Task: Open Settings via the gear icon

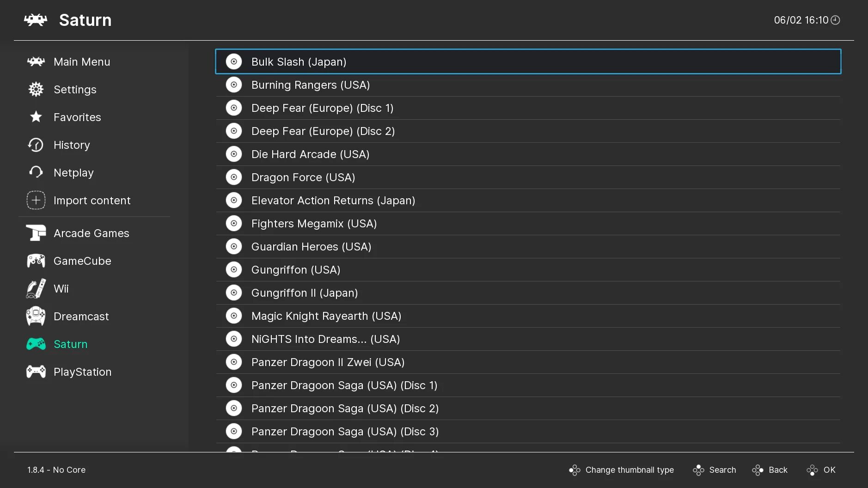Action: 36,89
